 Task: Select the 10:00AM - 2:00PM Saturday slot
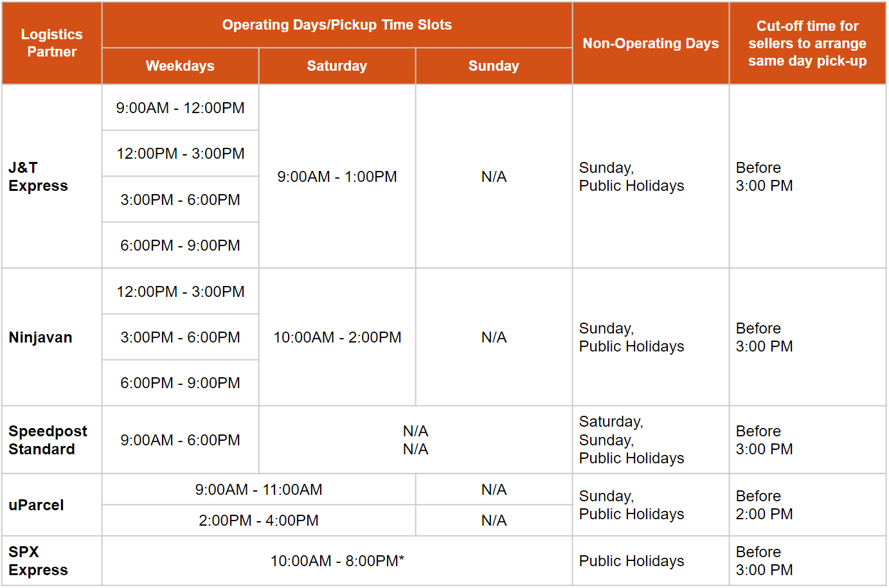pyautogui.click(x=337, y=337)
